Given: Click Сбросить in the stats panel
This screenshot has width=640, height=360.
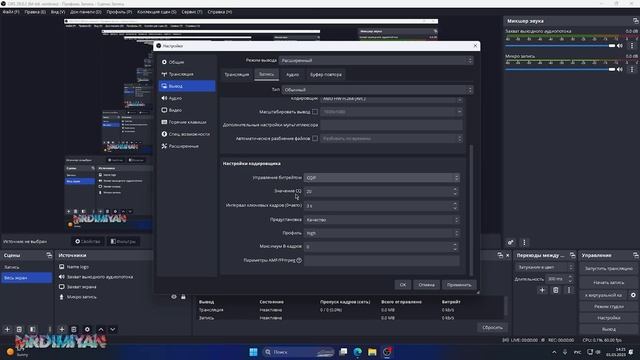Looking at the screenshot, I should [492, 327].
